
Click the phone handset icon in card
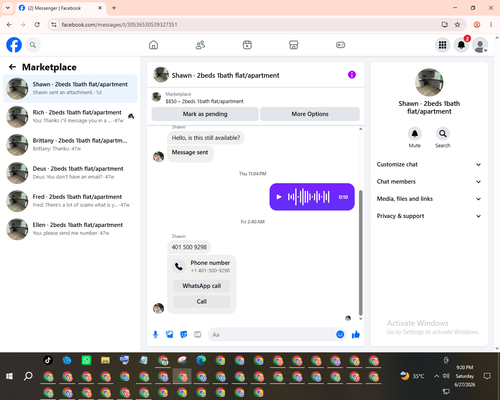tap(179, 266)
